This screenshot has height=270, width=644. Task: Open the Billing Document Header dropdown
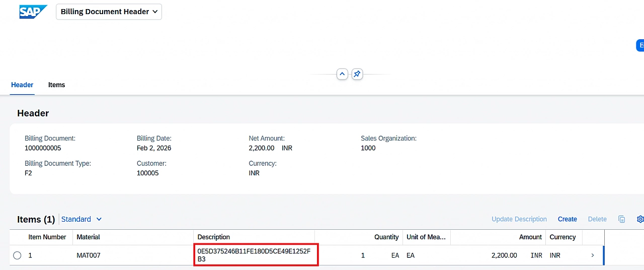[109, 12]
